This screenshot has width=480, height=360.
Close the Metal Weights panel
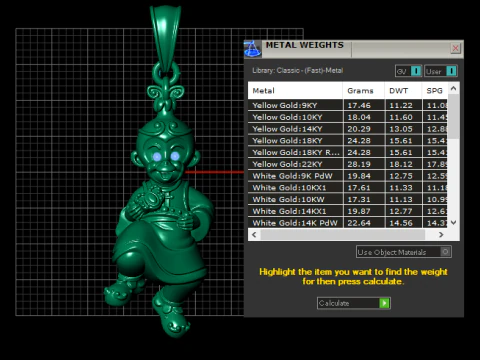coord(455,49)
